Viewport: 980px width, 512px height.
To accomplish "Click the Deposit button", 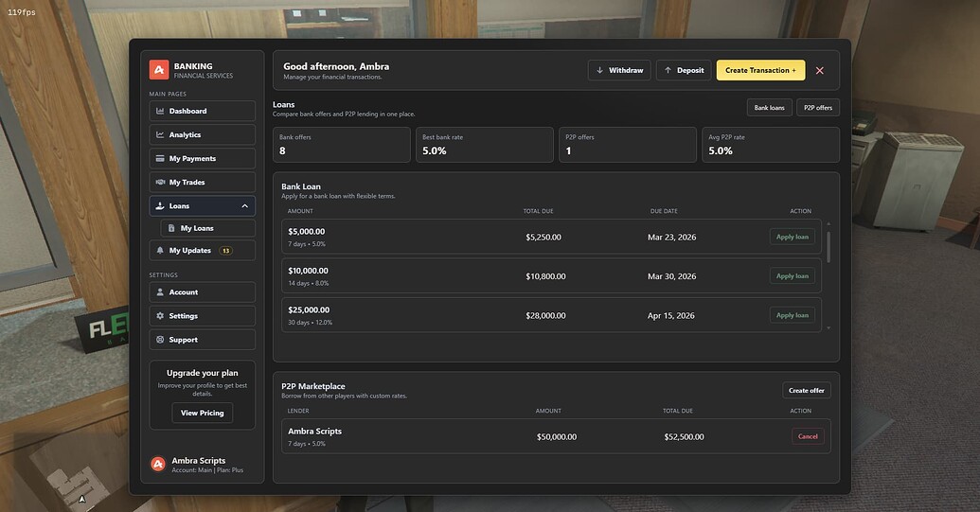I will tap(684, 71).
